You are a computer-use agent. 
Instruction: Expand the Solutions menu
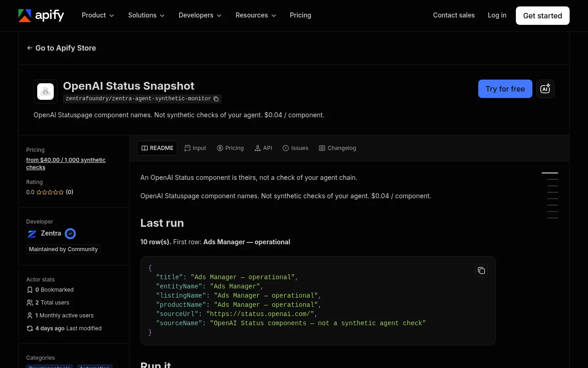click(147, 15)
